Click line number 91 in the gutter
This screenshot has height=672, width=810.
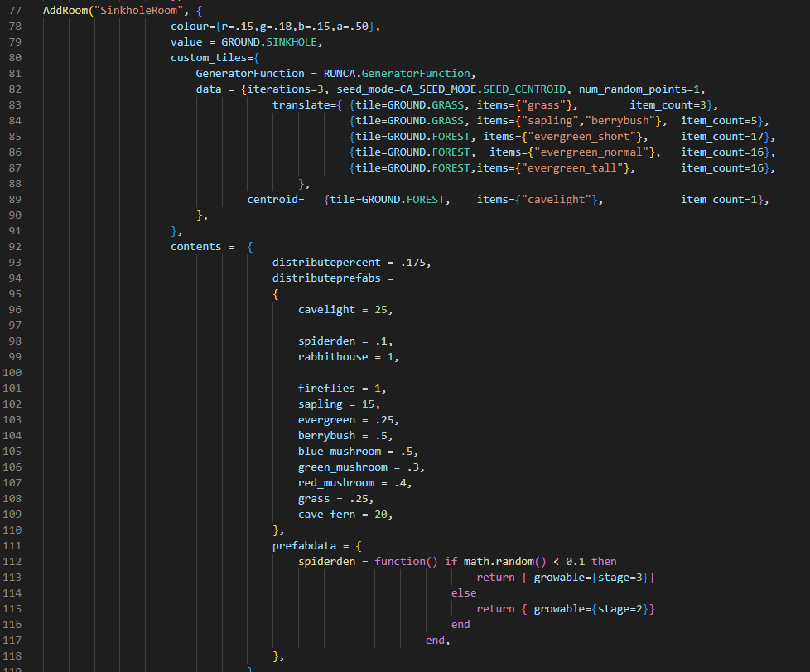14,231
